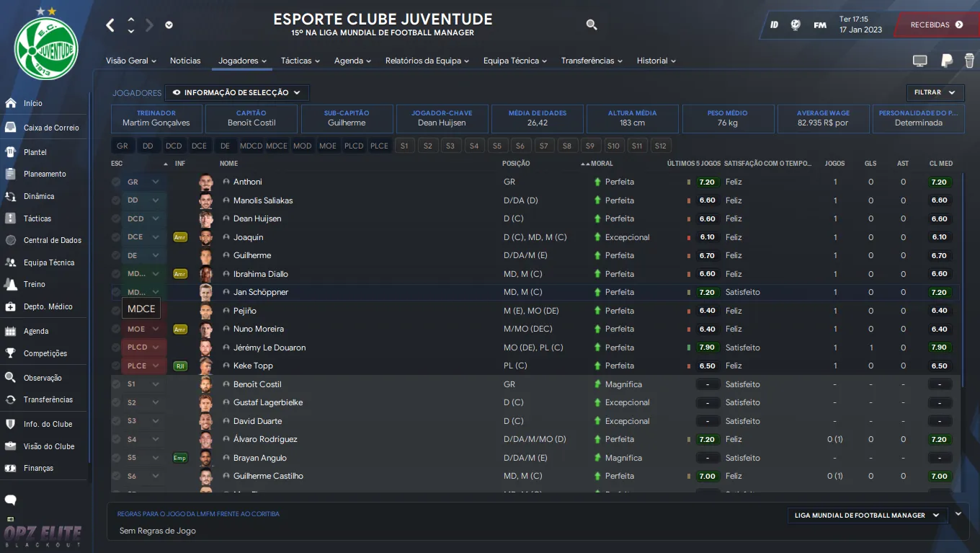Tick the selection circle for Benoît Costil

coord(116,384)
